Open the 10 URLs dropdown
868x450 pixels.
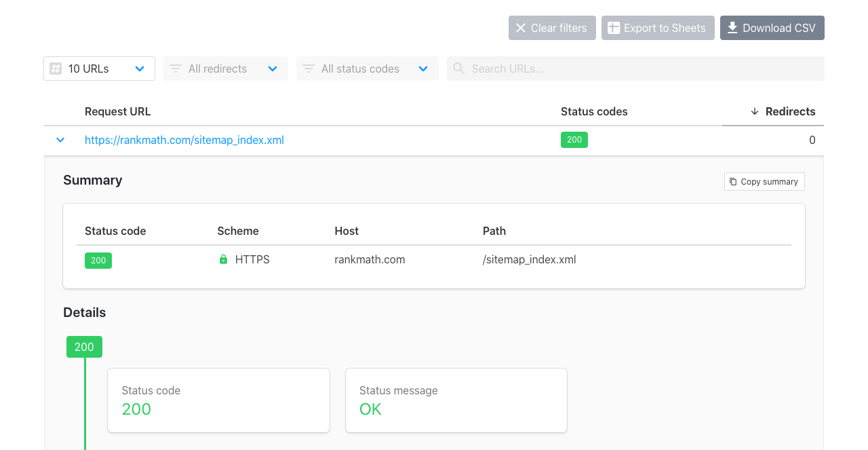point(99,69)
